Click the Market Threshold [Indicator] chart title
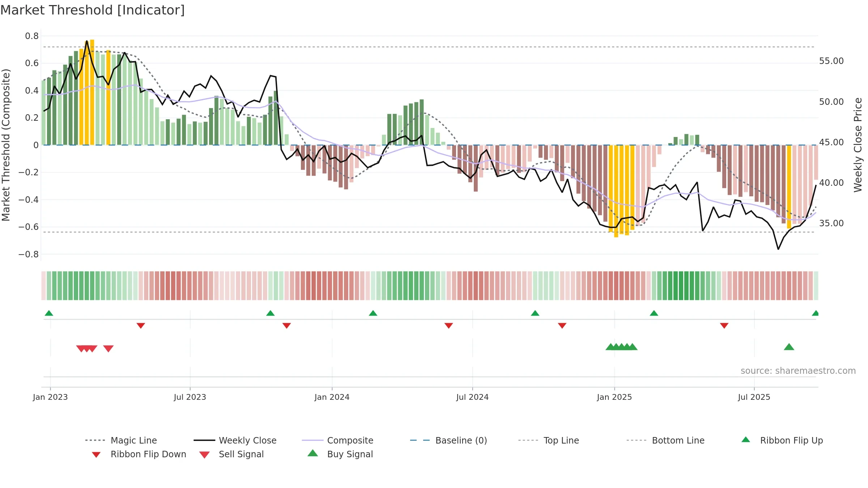This screenshot has width=868, height=488. pyautogui.click(x=93, y=10)
